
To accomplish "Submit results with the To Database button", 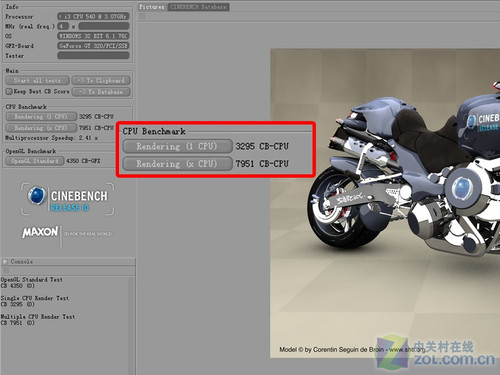I will click(x=101, y=92).
